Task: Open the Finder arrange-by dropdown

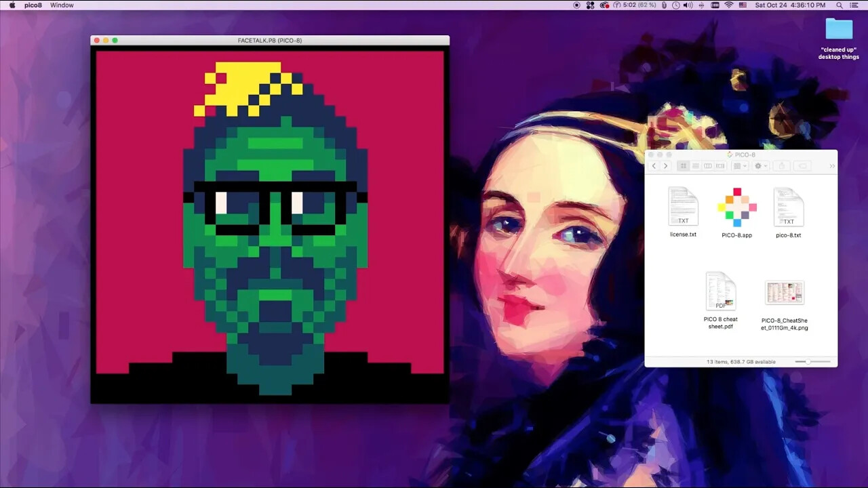Action: tap(739, 166)
